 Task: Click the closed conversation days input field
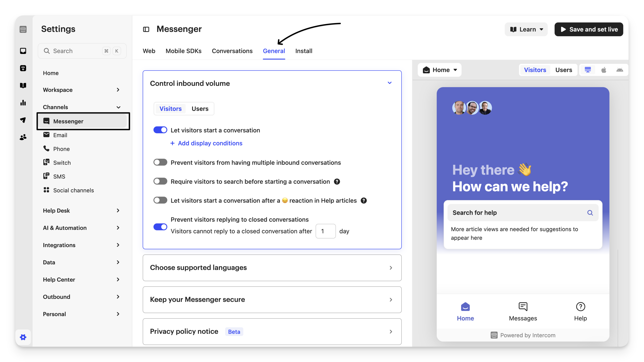(x=325, y=231)
